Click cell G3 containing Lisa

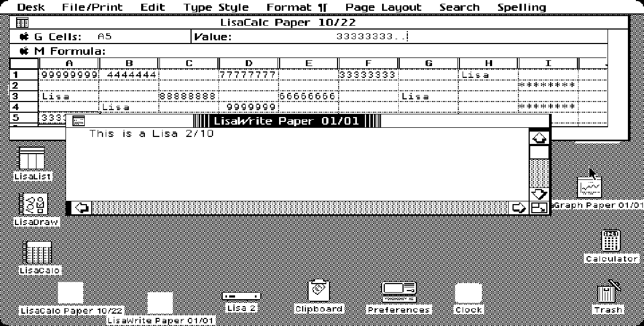(428, 97)
